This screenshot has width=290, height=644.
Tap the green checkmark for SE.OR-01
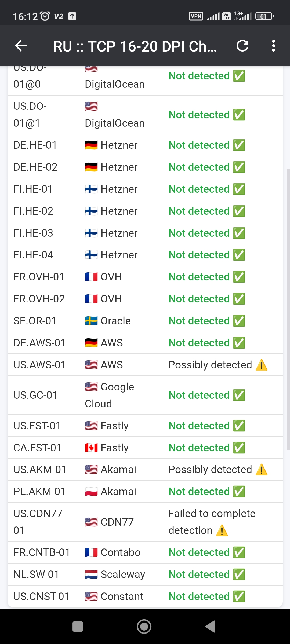[239, 321]
